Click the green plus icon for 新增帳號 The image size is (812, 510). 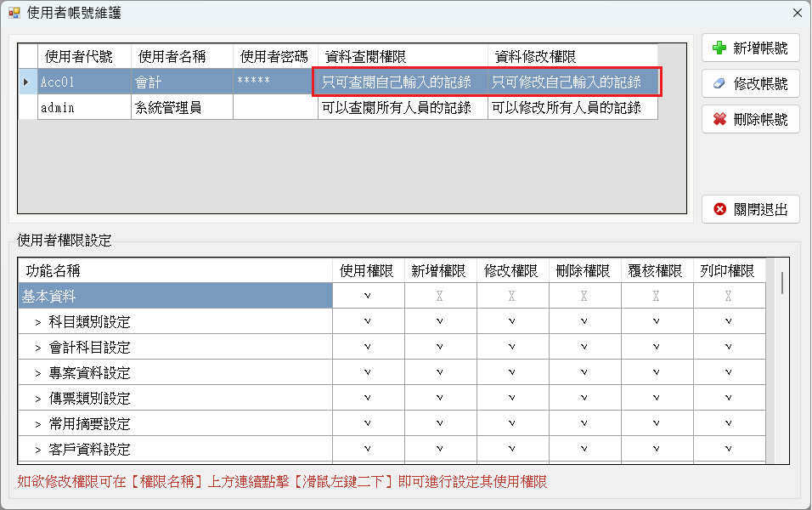coord(719,48)
